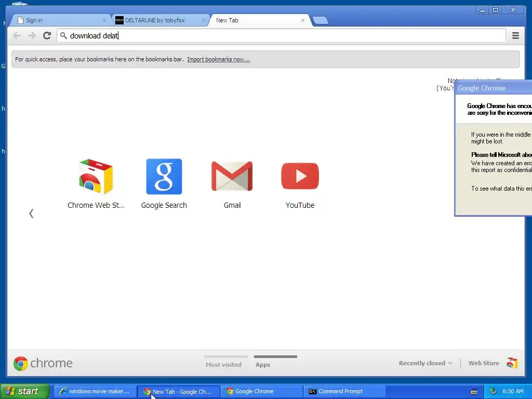Close the Sign in tab
The height and width of the screenshot is (399, 532).
104,20
